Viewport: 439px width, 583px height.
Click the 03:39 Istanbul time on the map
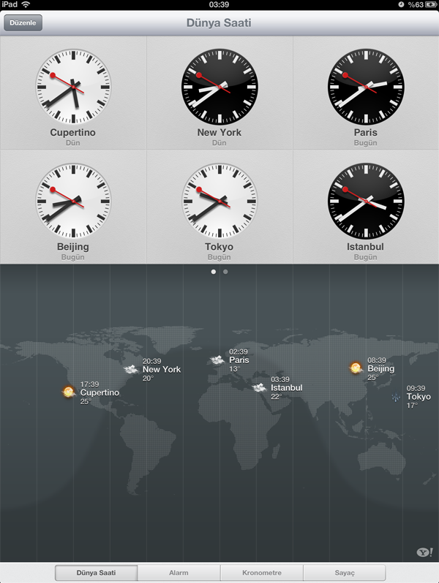pyautogui.click(x=280, y=379)
